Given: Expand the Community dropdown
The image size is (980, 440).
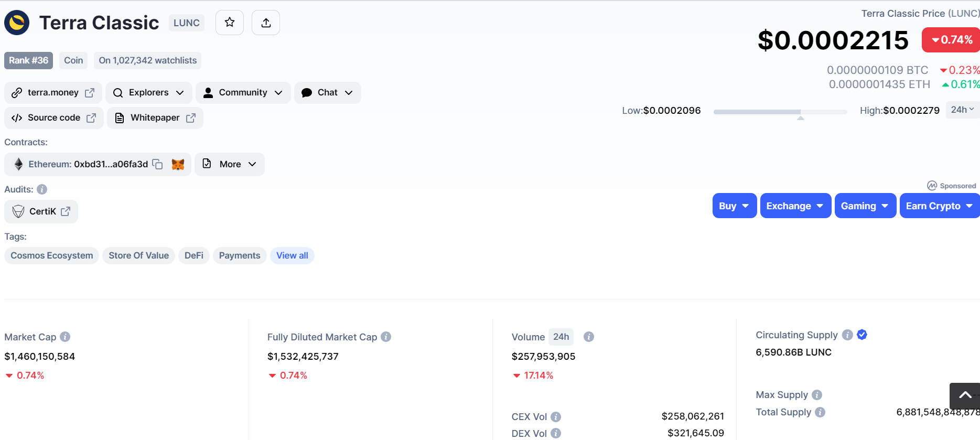Looking at the screenshot, I should (243, 93).
